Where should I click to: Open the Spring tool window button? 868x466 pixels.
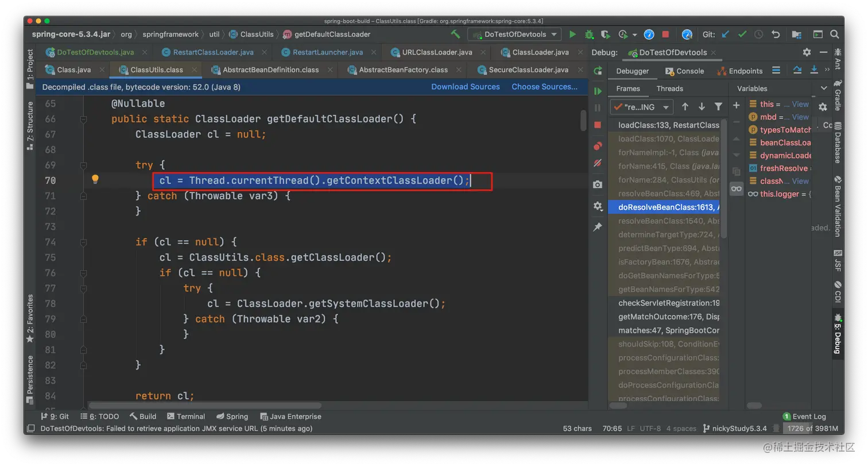click(232, 417)
